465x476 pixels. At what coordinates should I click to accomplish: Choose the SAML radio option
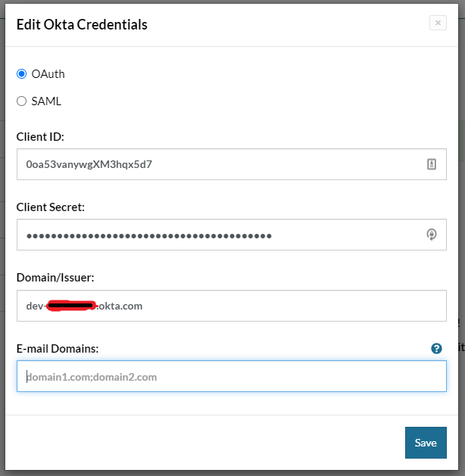point(21,101)
